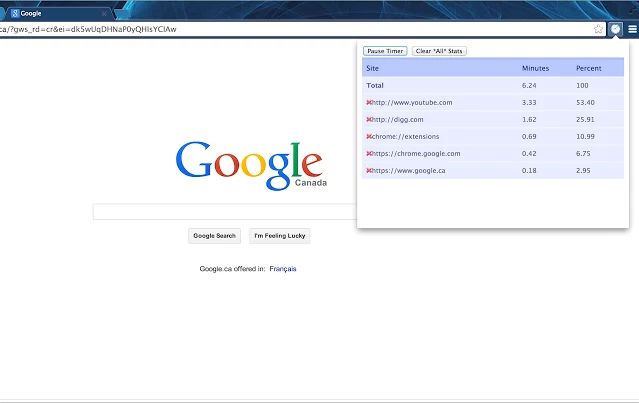Select the Google browser tab

pyautogui.click(x=57, y=13)
